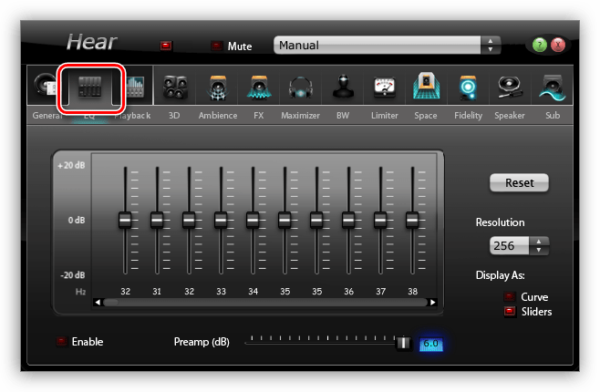The width and height of the screenshot is (600, 392).
Task: Toggle the Enable equalizer checkbox
Action: tap(61, 341)
